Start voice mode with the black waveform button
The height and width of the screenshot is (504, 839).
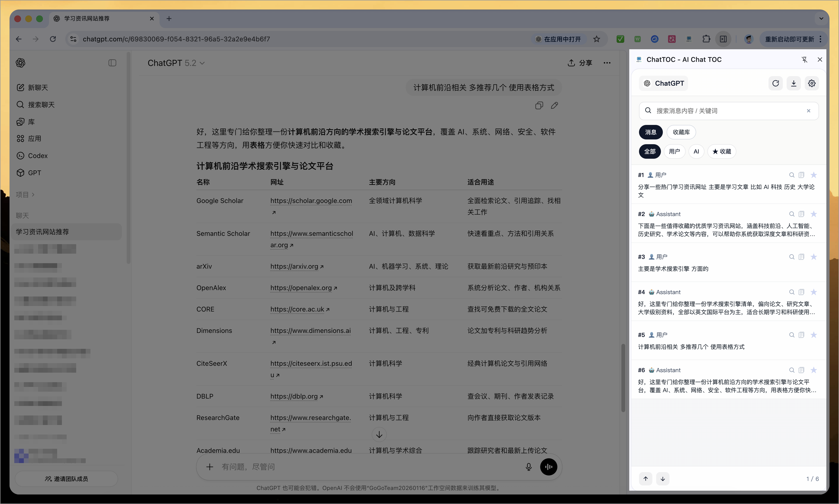pos(549,467)
